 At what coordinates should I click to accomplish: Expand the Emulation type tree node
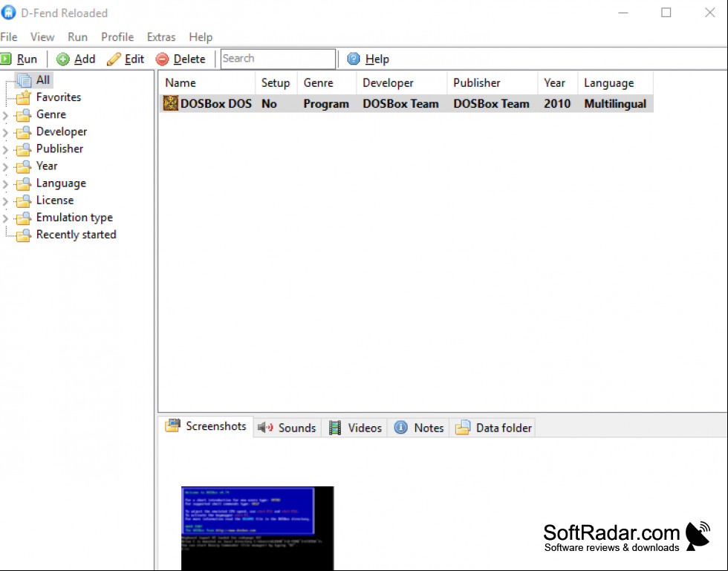pyautogui.click(x=6, y=218)
